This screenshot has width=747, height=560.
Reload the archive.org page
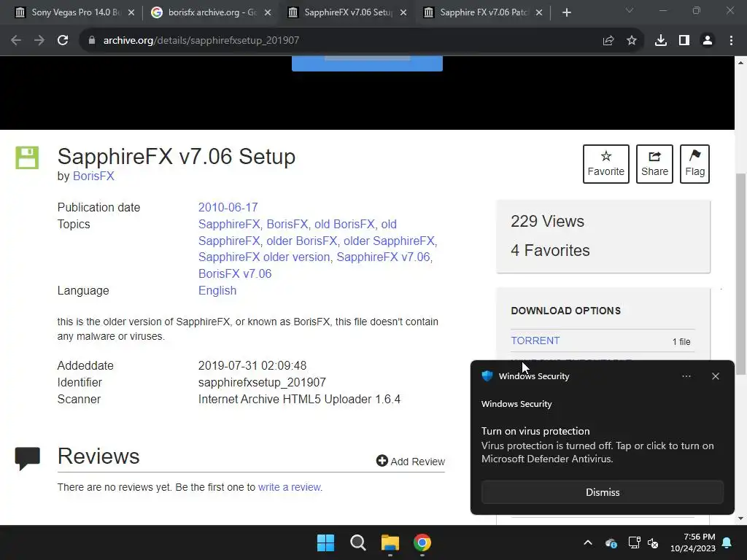click(63, 41)
